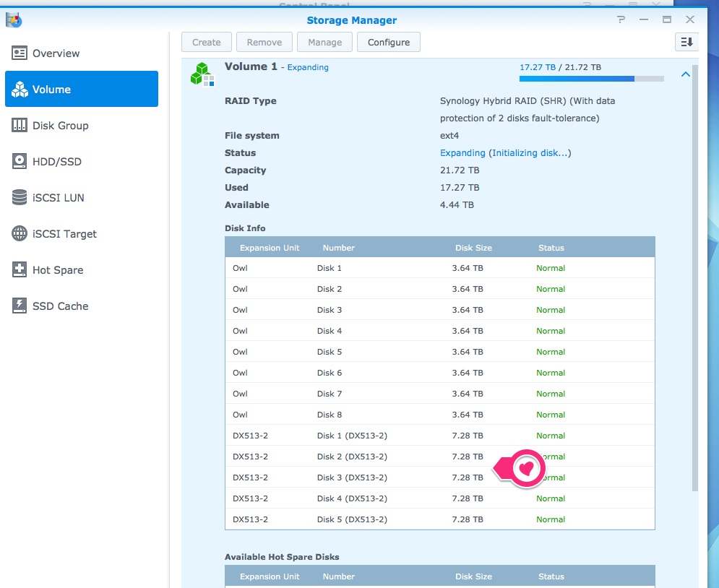
Task: Click the Storage Manager app icon in title bar
Action: point(14,20)
